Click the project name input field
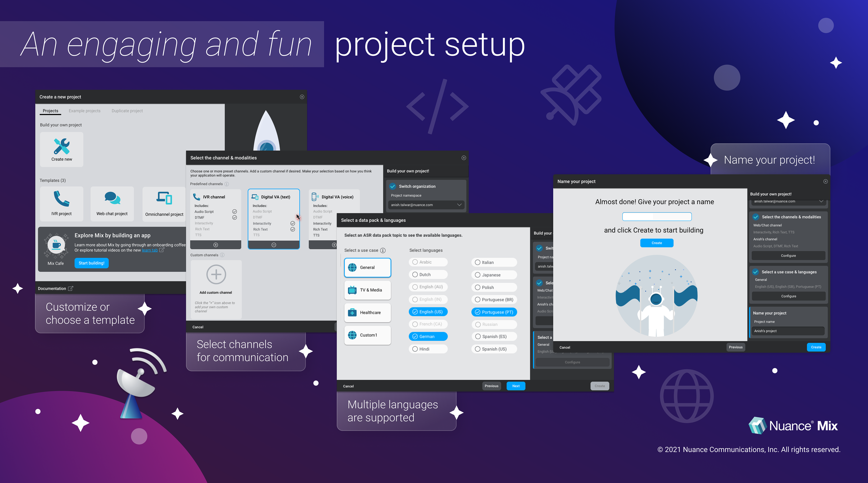 tap(657, 217)
